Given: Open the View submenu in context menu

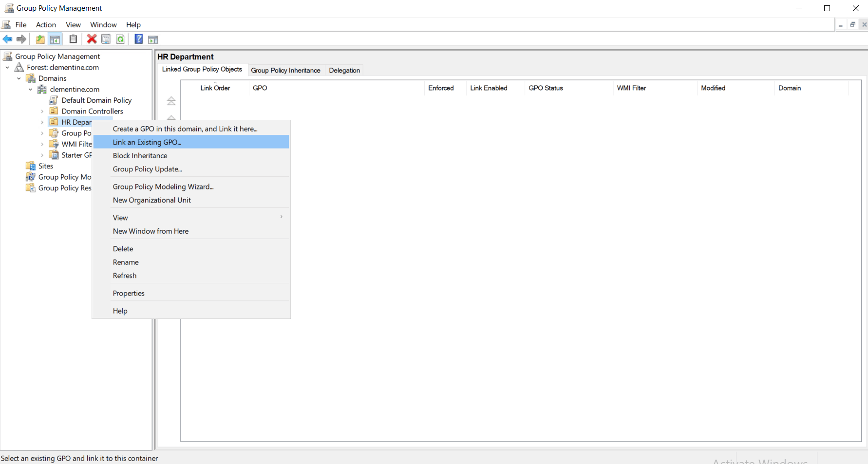Looking at the screenshot, I should pyautogui.click(x=120, y=218).
